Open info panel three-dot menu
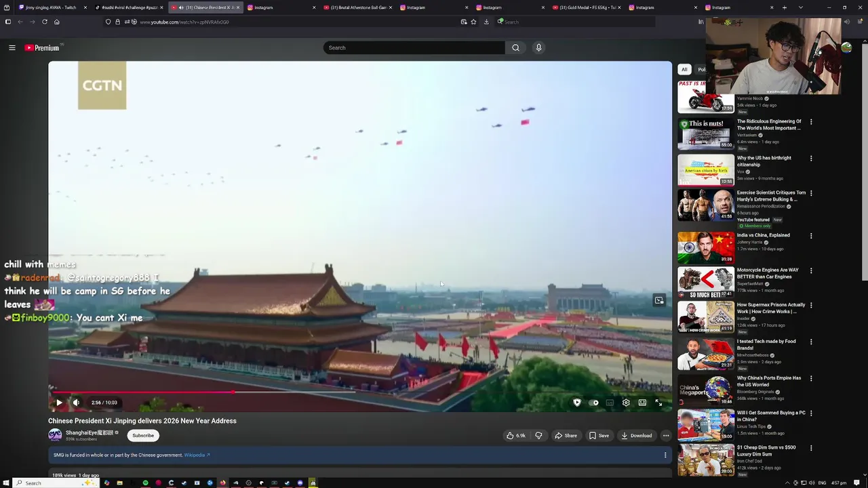 pos(665,455)
